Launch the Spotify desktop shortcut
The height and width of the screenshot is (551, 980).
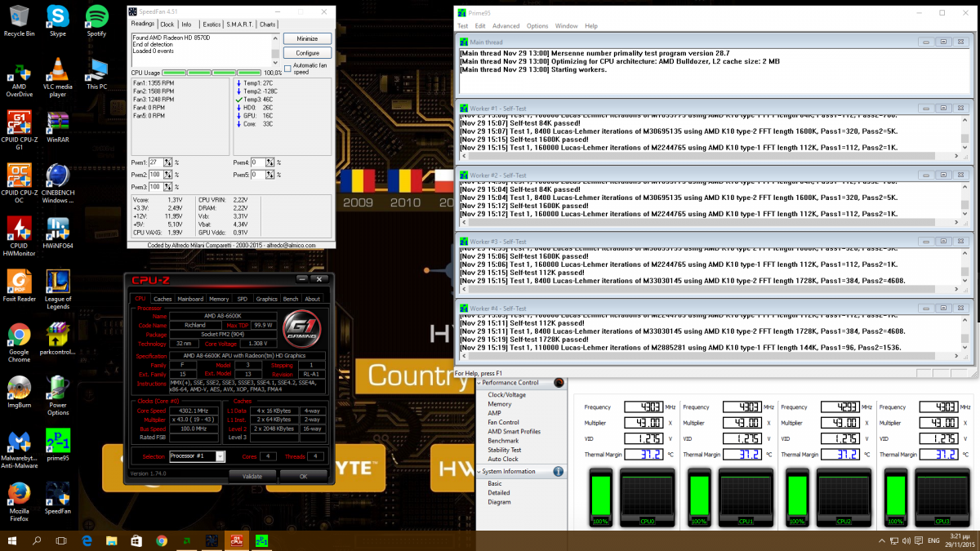point(96,20)
